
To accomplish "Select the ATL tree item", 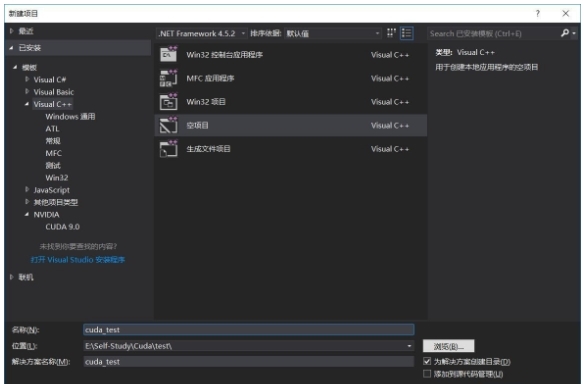I will coord(52,129).
